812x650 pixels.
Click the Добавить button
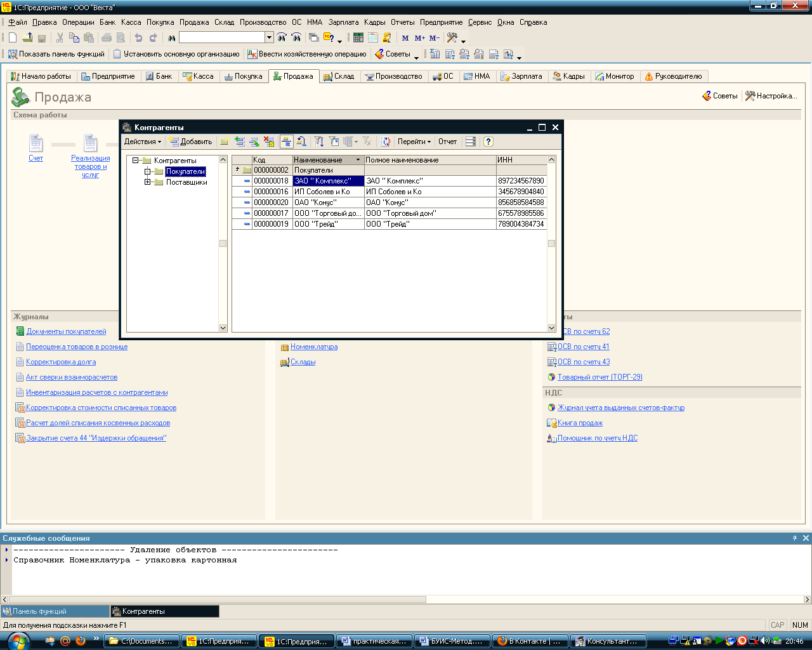pyautogui.click(x=190, y=142)
